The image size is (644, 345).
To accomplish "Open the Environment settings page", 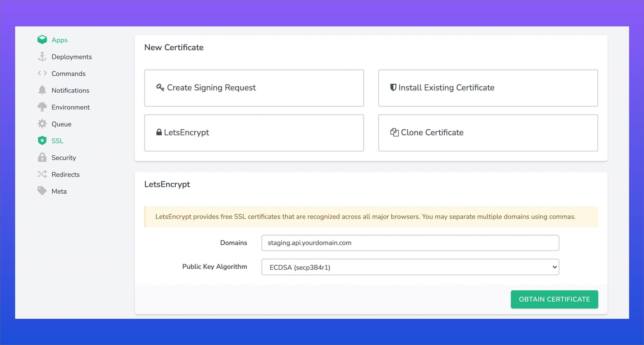I will pyautogui.click(x=71, y=107).
